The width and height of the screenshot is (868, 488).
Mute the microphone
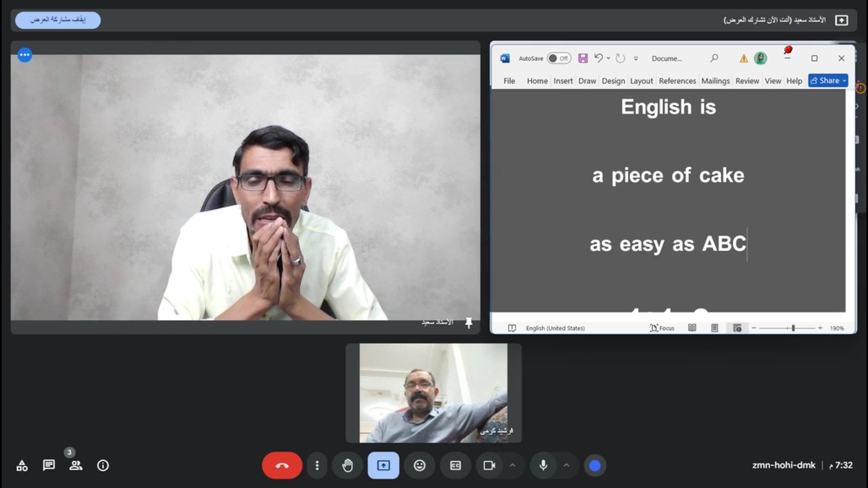click(543, 465)
